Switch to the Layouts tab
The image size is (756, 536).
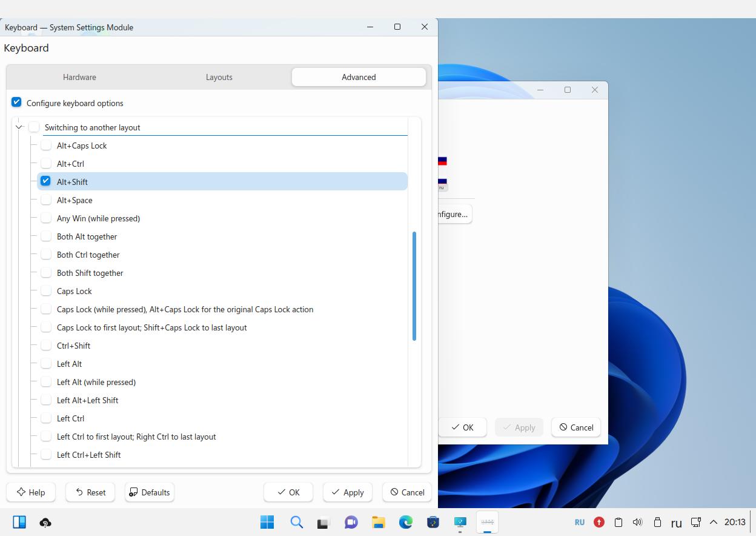pyautogui.click(x=219, y=77)
